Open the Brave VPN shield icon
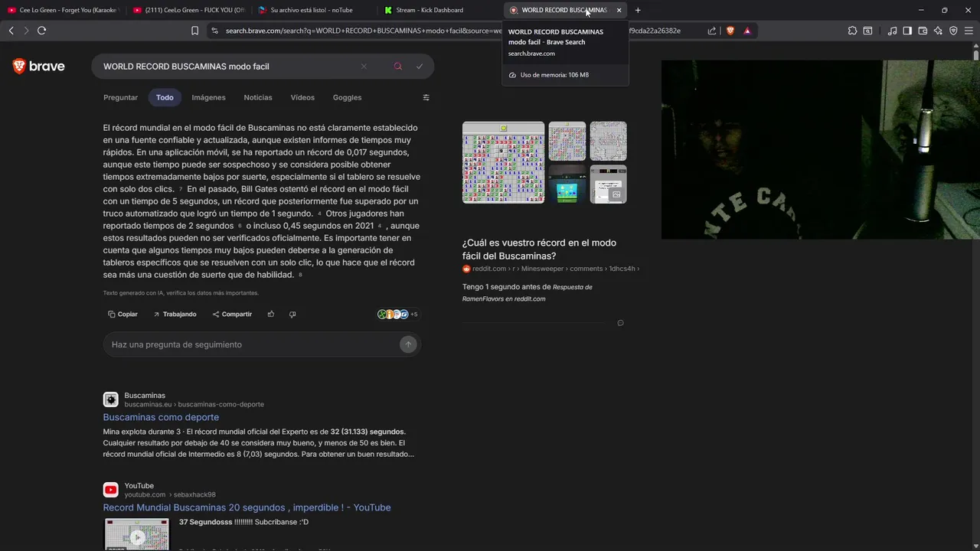Screen dimensions: 980x551 click(953, 31)
